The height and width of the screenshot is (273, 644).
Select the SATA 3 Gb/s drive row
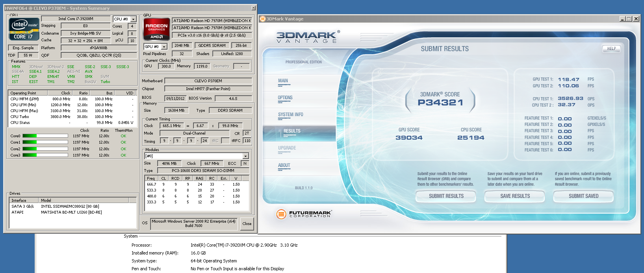(x=73, y=206)
